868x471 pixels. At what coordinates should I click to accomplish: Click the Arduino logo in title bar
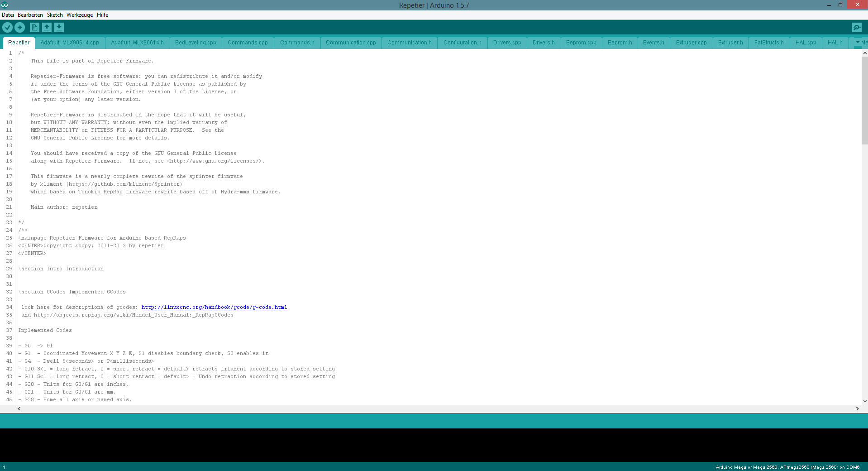point(5,5)
